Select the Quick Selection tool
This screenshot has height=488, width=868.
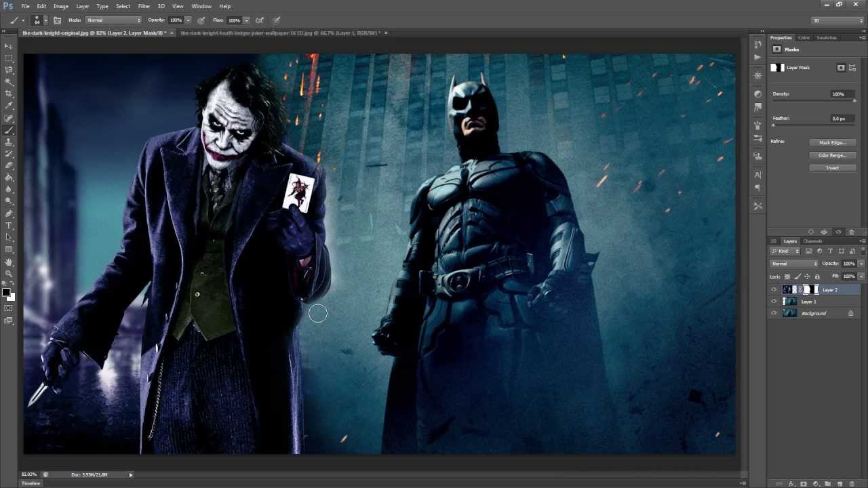(x=9, y=82)
